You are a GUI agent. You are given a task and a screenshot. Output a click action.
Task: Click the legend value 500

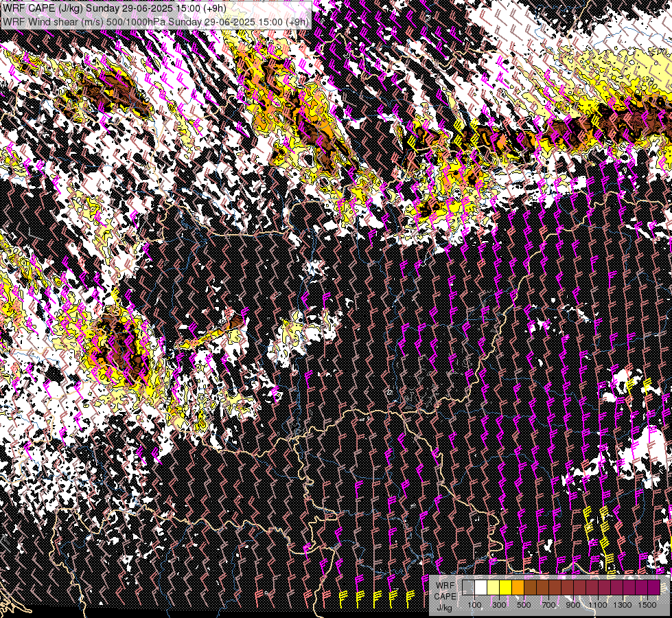click(524, 605)
